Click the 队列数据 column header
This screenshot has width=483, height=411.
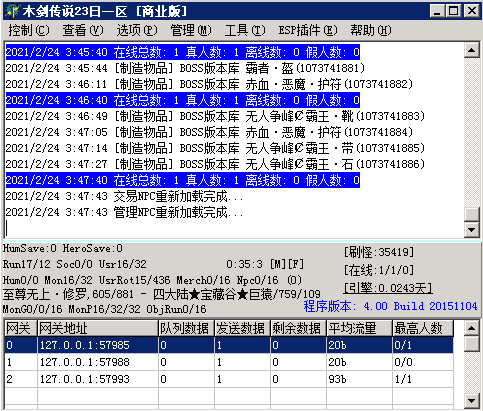click(186, 328)
